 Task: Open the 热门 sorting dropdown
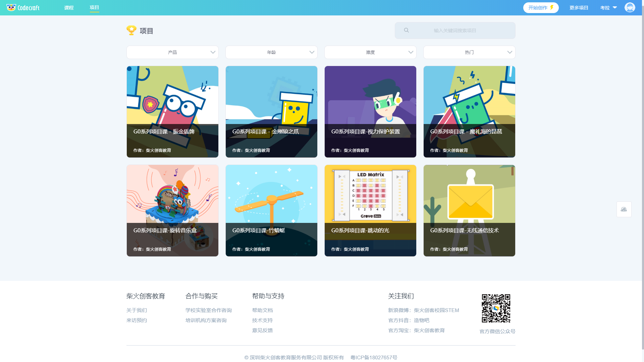469,52
